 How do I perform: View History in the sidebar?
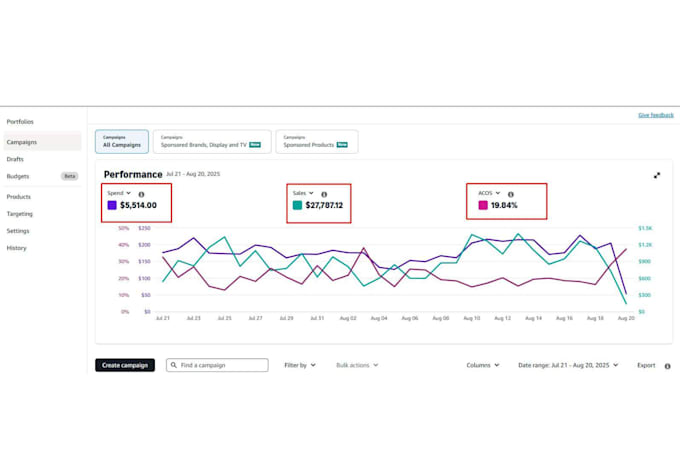(16, 248)
